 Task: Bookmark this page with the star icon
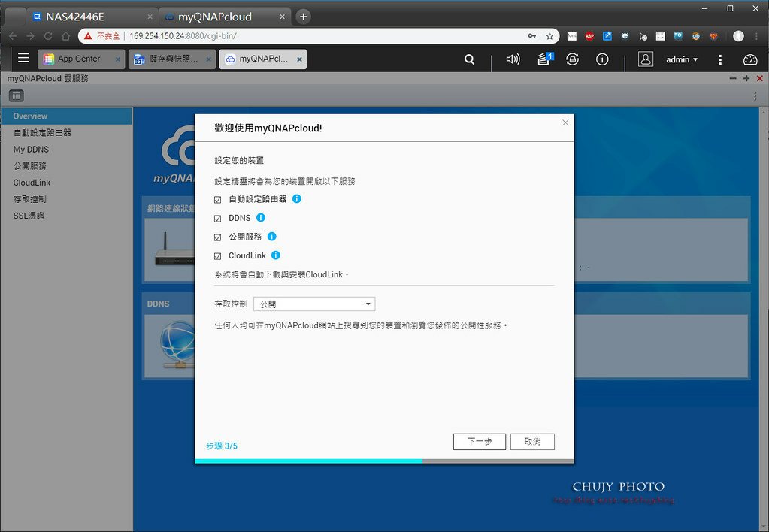550,36
